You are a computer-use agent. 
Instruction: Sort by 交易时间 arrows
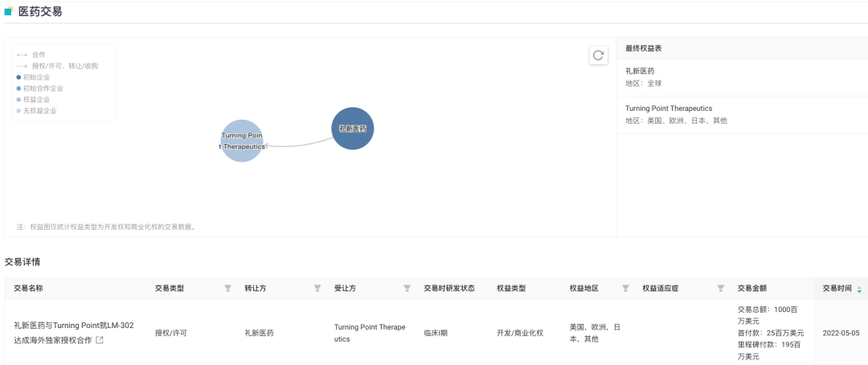coord(859,289)
